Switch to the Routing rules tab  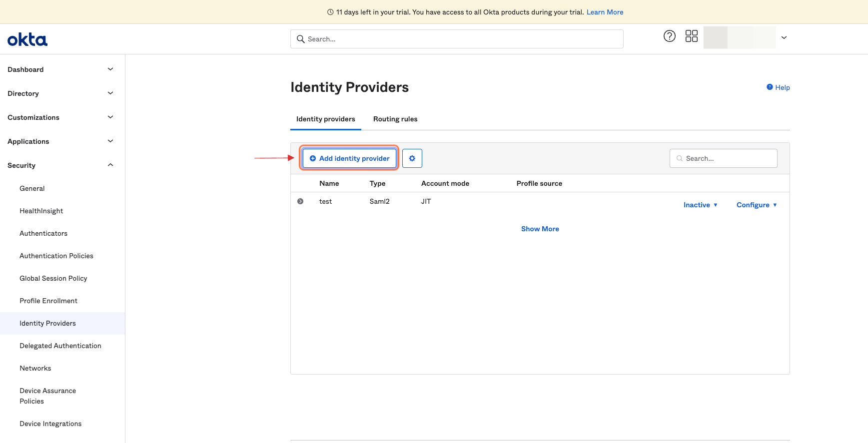point(395,119)
